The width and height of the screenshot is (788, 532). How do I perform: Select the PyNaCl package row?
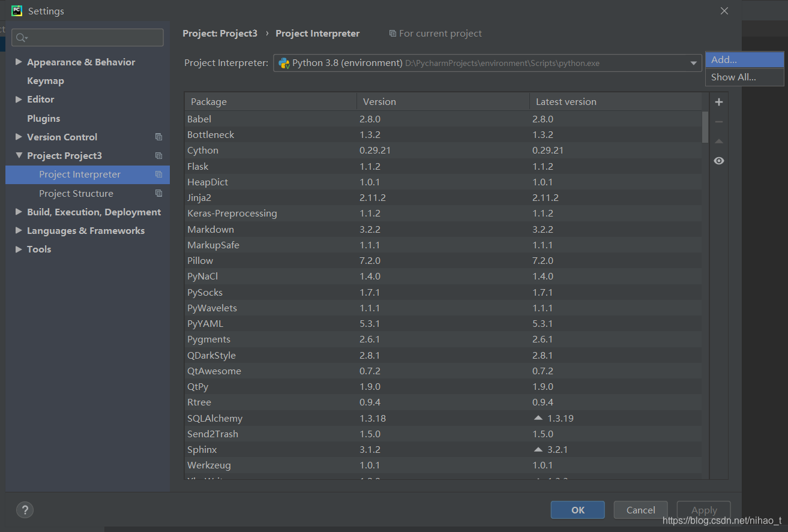tap(443, 276)
